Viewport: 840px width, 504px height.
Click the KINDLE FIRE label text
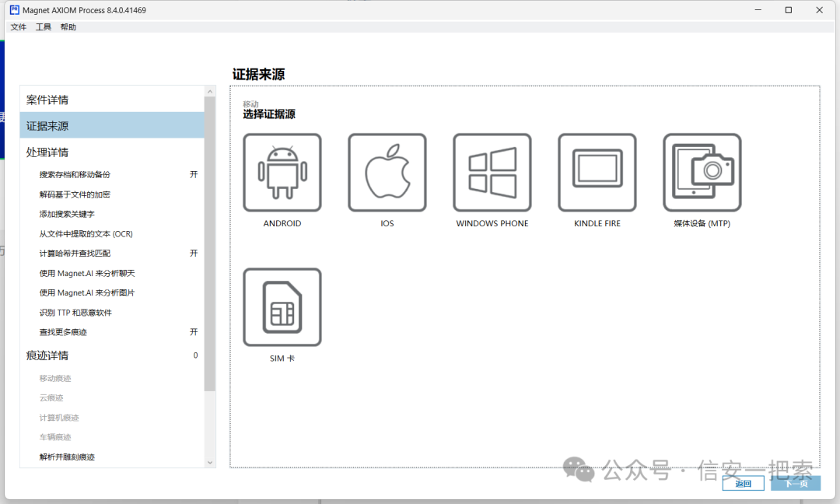pyautogui.click(x=597, y=223)
